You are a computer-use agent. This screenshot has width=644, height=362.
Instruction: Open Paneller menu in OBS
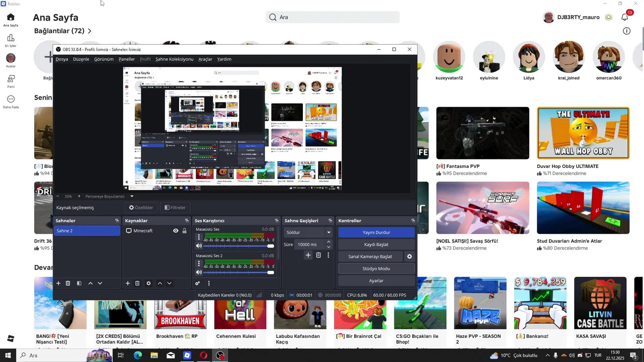click(x=126, y=59)
